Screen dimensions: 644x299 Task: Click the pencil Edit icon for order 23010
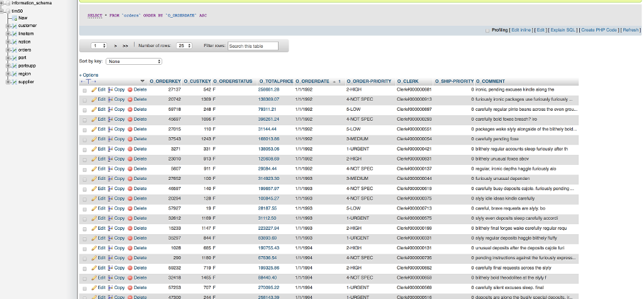pyautogui.click(x=94, y=159)
